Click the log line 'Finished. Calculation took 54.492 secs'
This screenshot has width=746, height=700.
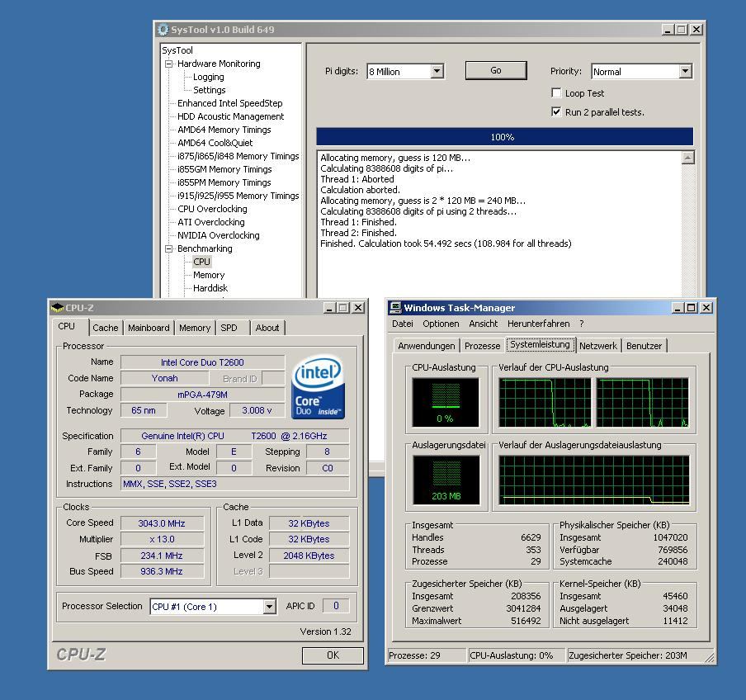click(446, 244)
